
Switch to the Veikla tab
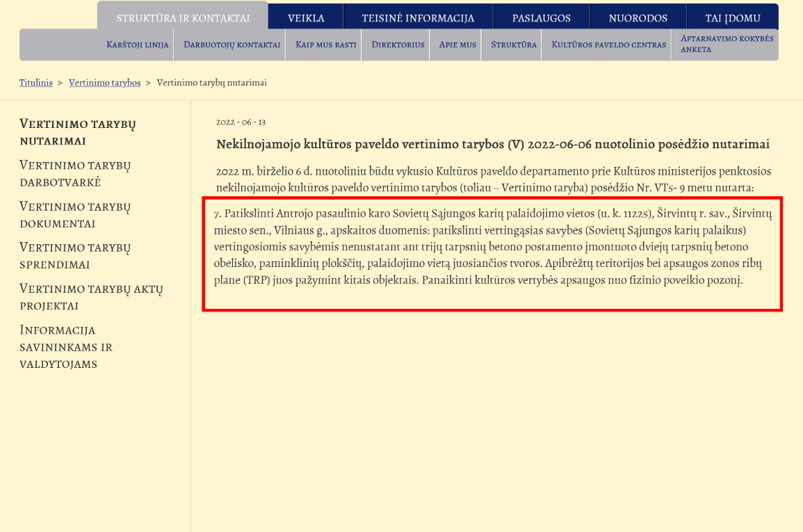coord(306,18)
